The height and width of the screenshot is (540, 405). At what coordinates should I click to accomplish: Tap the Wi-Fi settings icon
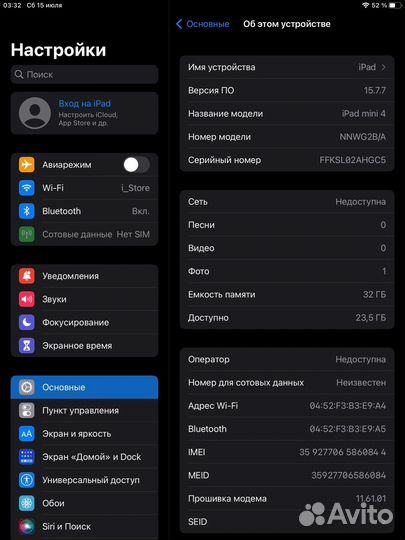tap(27, 188)
